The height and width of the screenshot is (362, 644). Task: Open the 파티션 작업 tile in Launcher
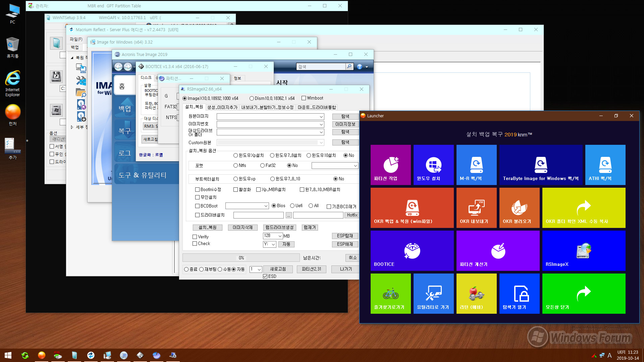click(390, 165)
